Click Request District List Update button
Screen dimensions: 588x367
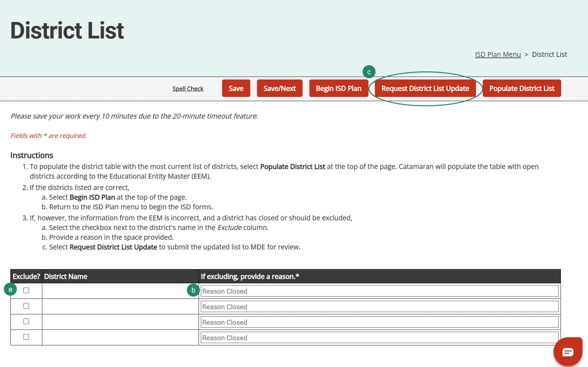pos(425,88)
